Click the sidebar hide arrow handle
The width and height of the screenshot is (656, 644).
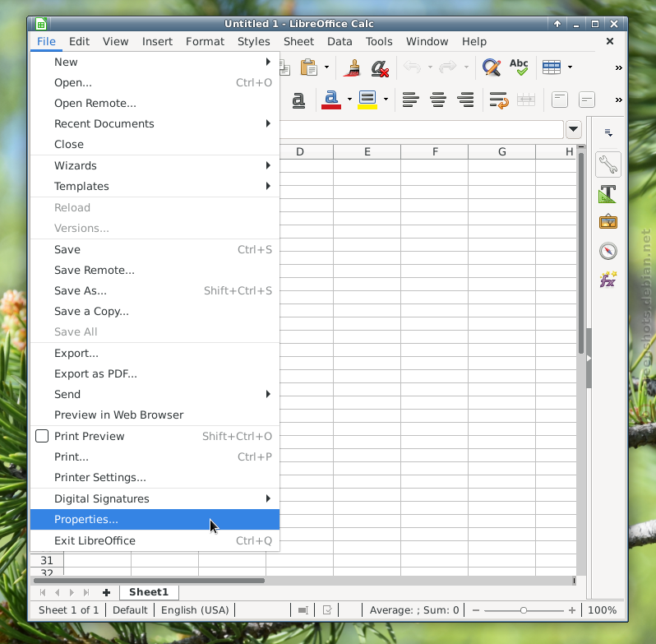pyautogui.click(x=589, y=359)
